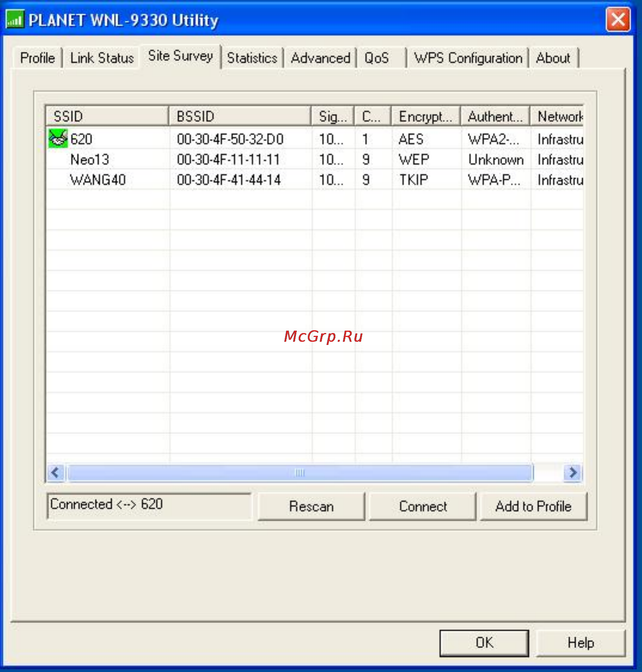The image size is (642, 672).
Task: Rescan for wireless networks
Action: (x=311, y=506)
